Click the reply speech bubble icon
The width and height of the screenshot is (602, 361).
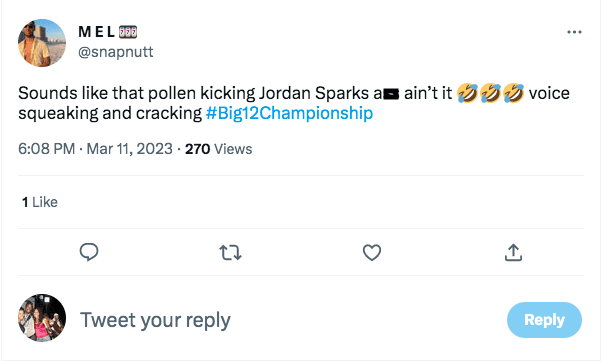click(x=89, y=252)
